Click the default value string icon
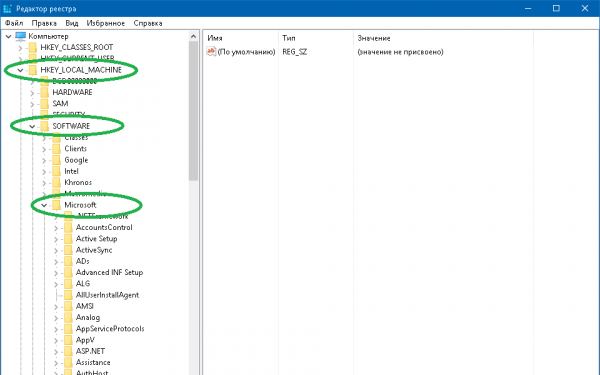Viewport: 600px width, 375px height. point(211,51)
